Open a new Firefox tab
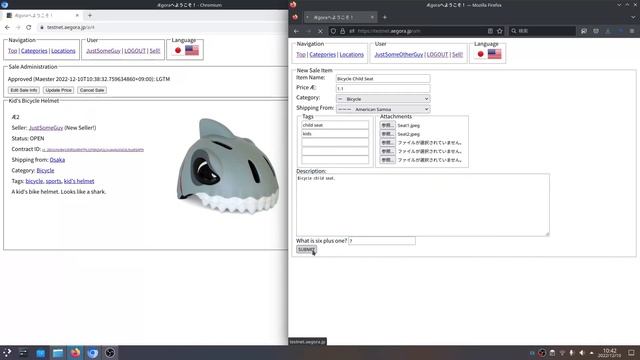 [384, 17]
